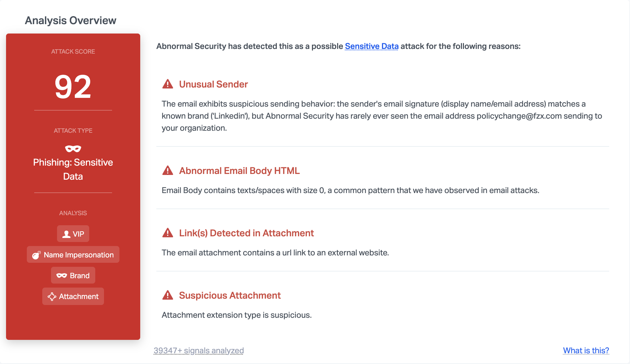
Task: Open the What is this? link
Action: (x=586, y=351)
